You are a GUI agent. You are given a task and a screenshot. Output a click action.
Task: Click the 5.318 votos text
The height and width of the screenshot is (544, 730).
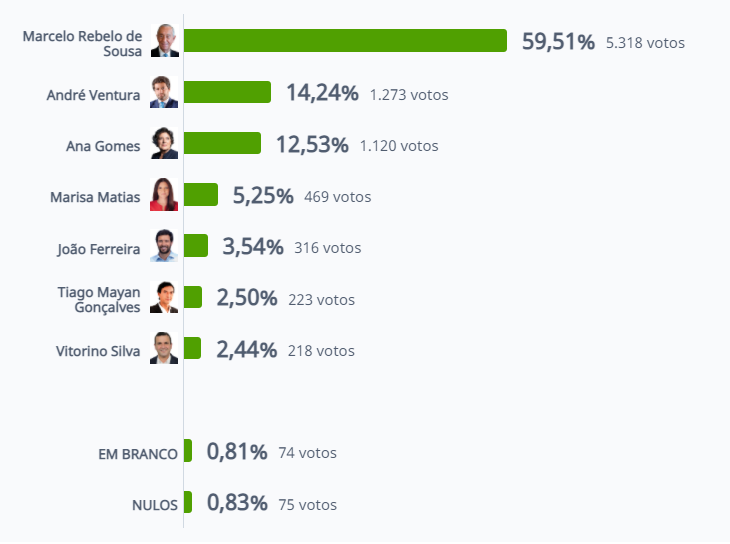(645, 43)
